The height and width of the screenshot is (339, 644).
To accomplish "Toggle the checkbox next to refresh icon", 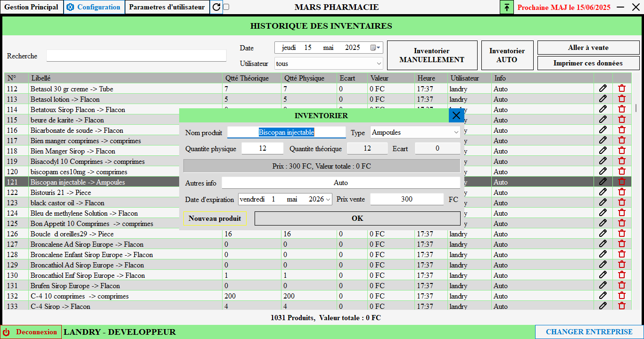I will point(226,7).
